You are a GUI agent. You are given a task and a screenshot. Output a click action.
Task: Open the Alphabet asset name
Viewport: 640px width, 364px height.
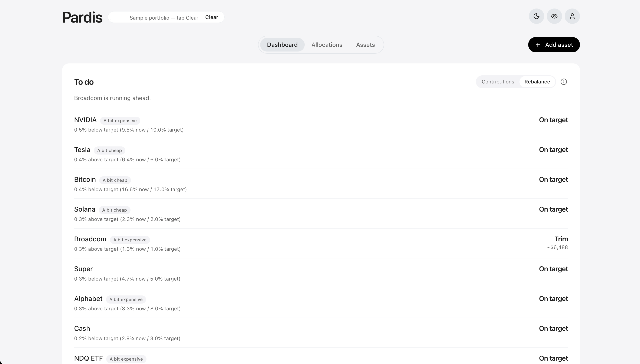pos(88,298)
